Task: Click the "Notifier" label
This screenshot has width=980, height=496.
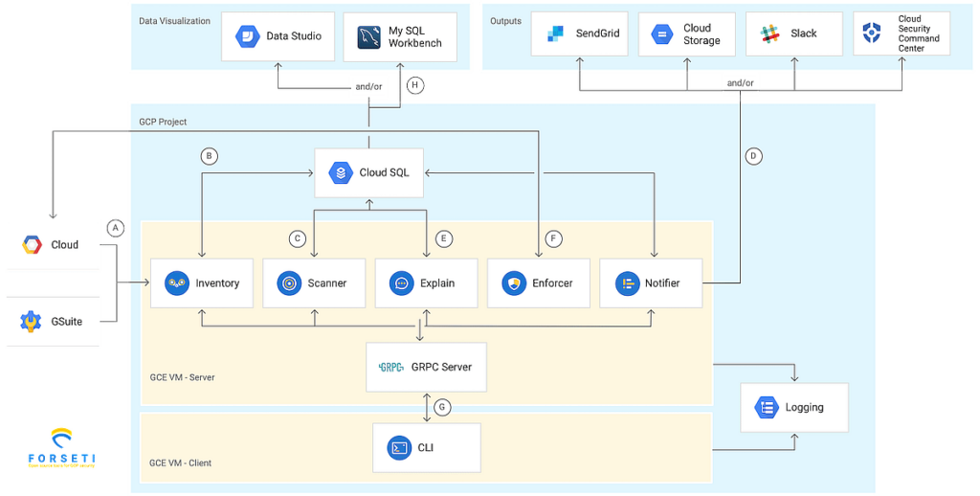Action: click(662, 283)
